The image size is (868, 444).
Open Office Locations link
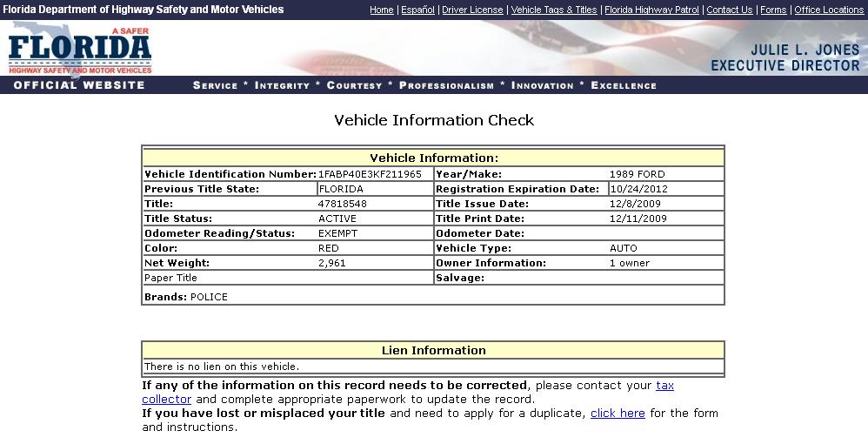[829, 10]
